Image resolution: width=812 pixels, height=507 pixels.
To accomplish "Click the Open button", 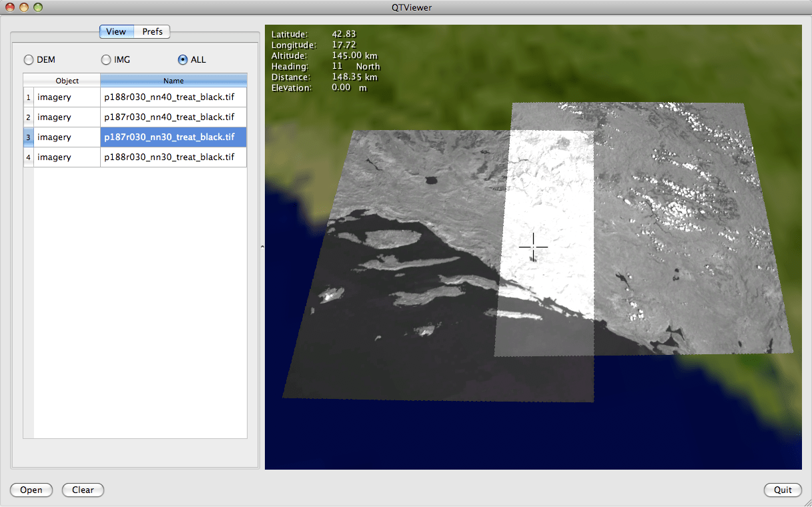I will [31, 490].
